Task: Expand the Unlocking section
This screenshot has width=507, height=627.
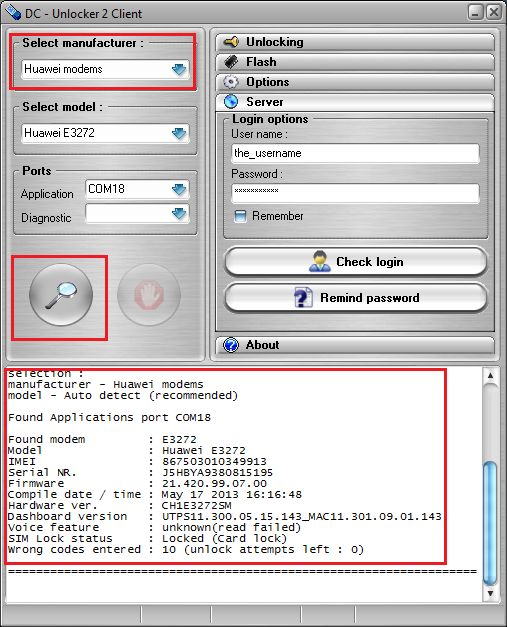Action: coord(355,42)
